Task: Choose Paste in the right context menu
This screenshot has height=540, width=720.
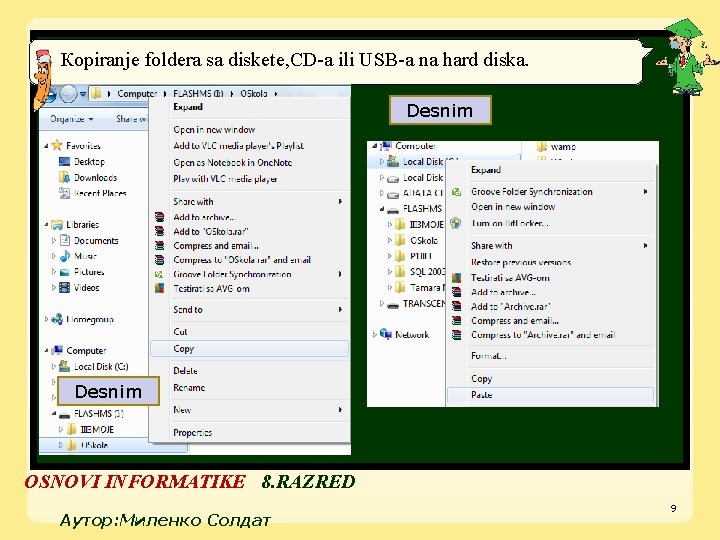Action: (x=550, y=395)
